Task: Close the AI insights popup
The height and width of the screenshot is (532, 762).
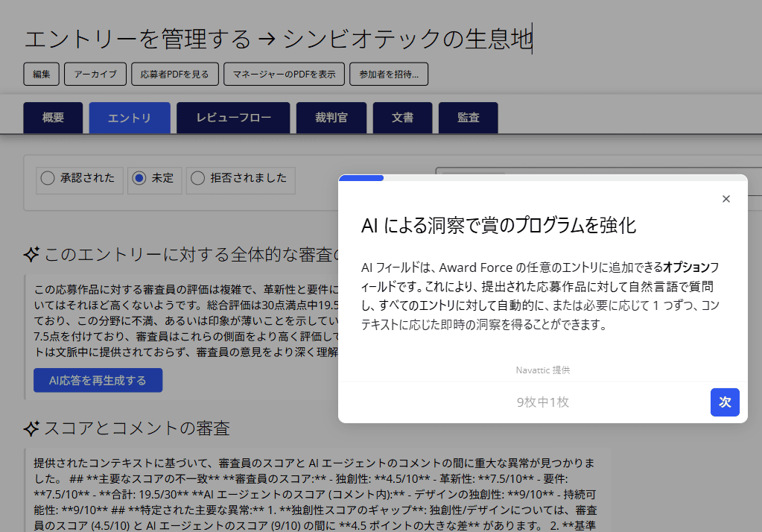Action: (726, 199)
